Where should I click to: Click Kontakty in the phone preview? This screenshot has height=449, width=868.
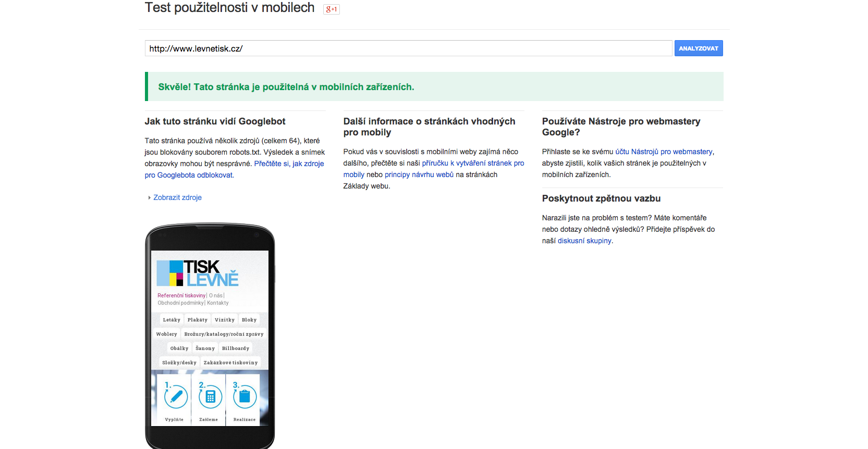coord(218,303)
